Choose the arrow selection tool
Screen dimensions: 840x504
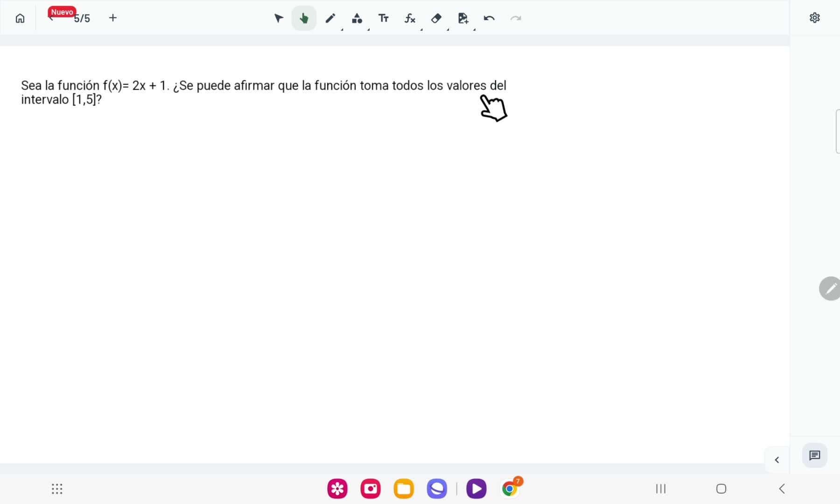click(x=279, y=18)
